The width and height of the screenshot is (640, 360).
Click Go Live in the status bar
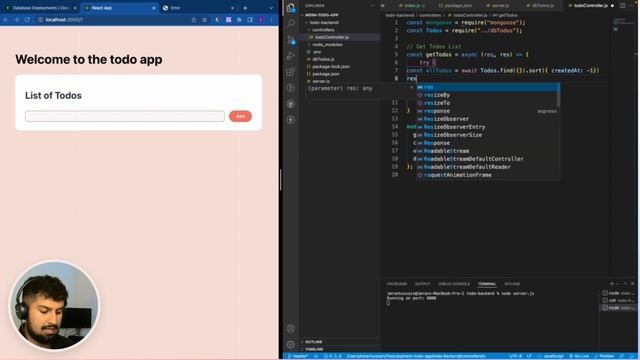tap(578, 356)
